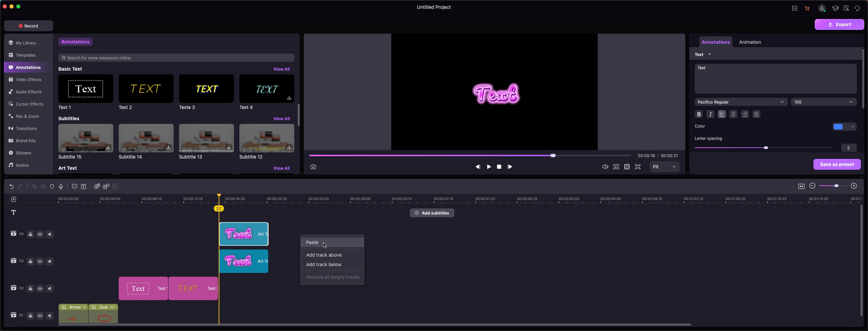Click the speech bubble caption icon
The height and width of the screenshot is (331, 868).
(75, 186)
